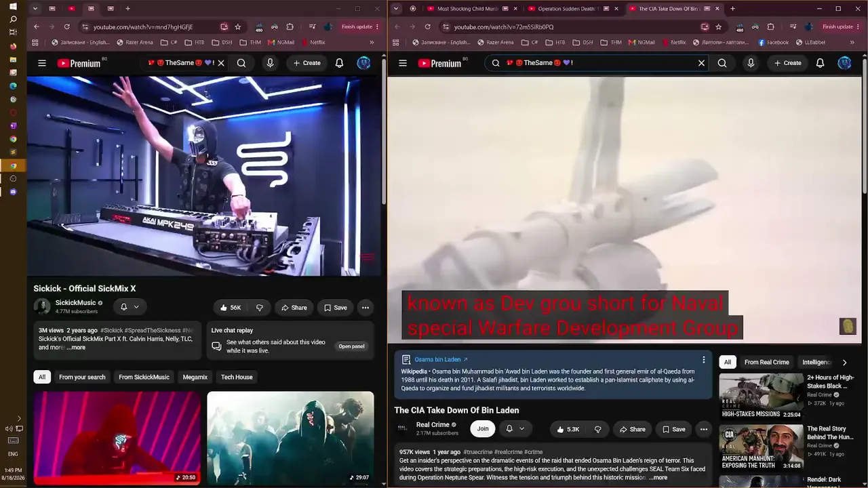Open the tab search dropdown in left browser
This screenshot has height=488, width=868.
(x=35, y=9)
